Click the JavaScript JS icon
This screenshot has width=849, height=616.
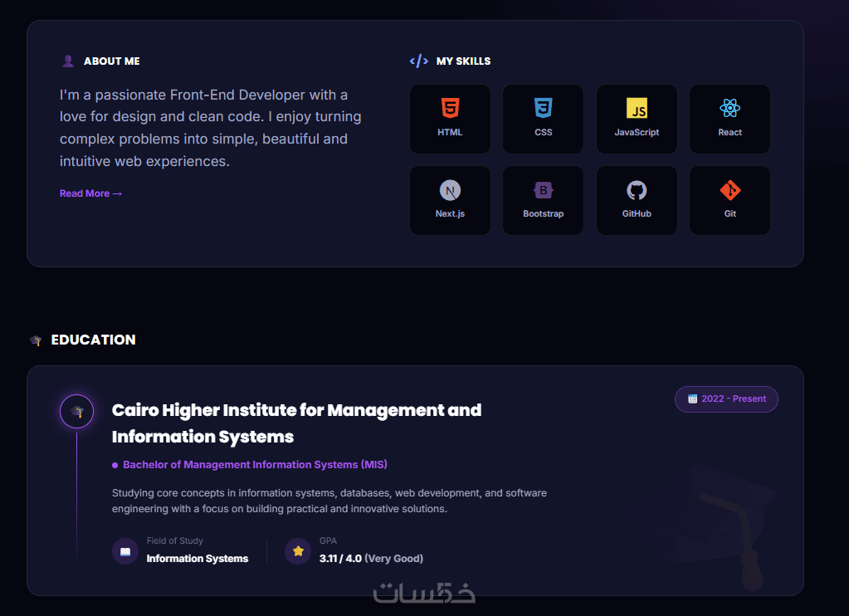637,108
